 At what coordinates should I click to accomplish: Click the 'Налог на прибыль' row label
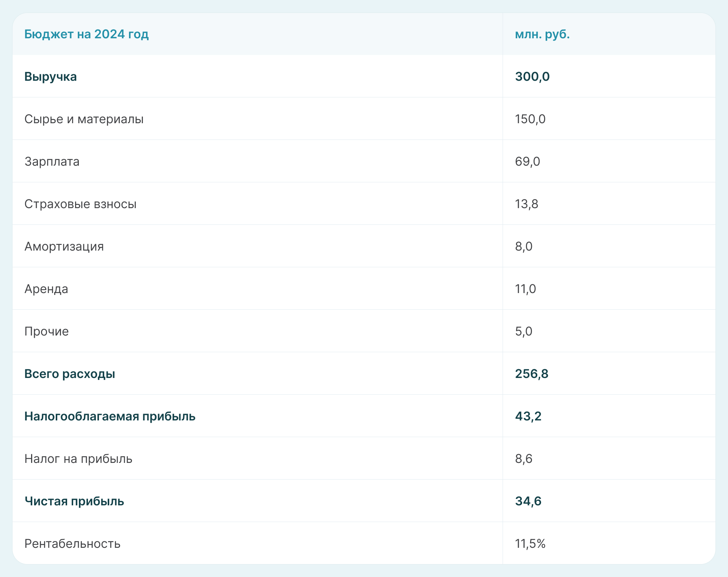point(78,459)
